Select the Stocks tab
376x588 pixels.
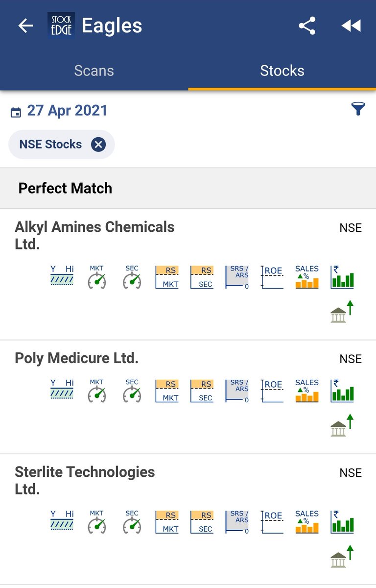pos(282,71)
